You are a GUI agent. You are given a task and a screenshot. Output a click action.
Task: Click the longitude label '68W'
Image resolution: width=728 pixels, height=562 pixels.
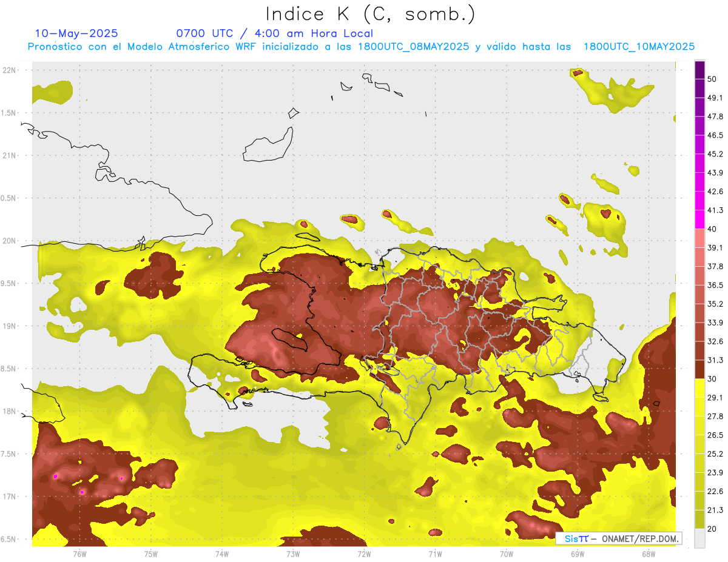click(649, 554)
